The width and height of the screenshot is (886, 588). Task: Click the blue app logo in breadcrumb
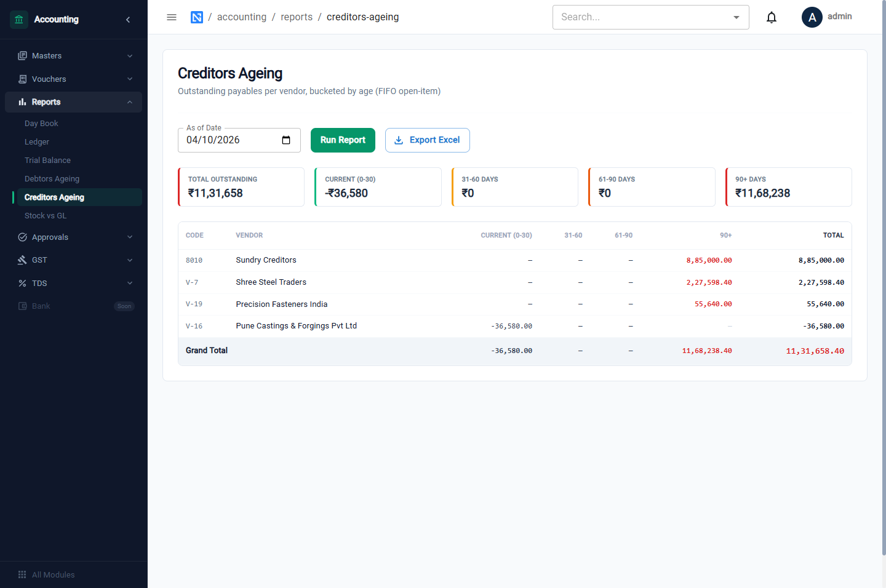(197, 17)
